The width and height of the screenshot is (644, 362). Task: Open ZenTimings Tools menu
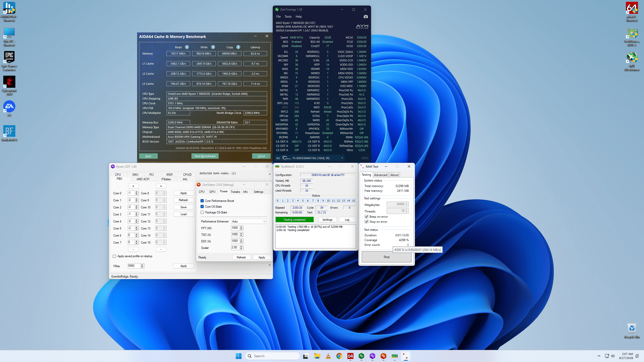[288, 17]
